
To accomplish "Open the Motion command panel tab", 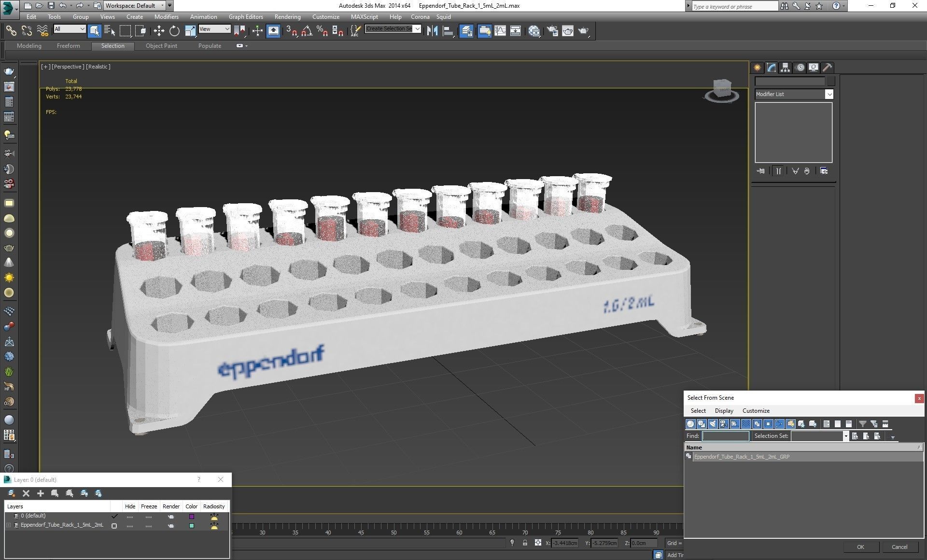I will click(800, 68).
